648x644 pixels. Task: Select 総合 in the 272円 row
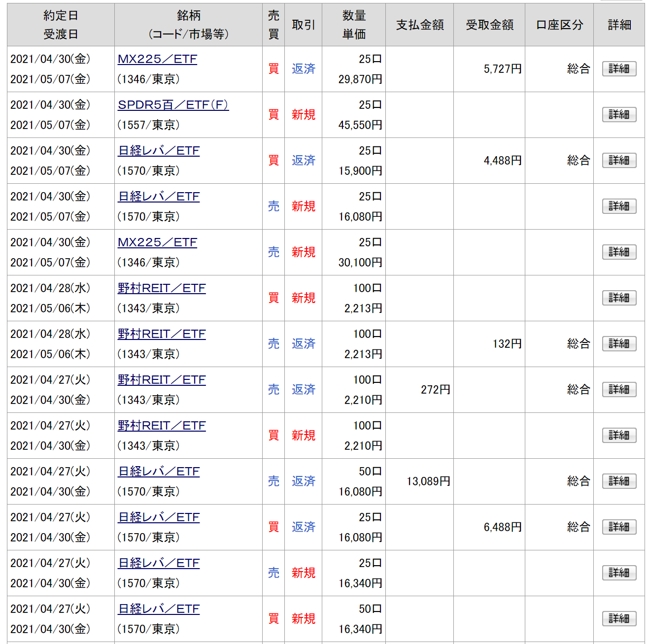point(579,390)
